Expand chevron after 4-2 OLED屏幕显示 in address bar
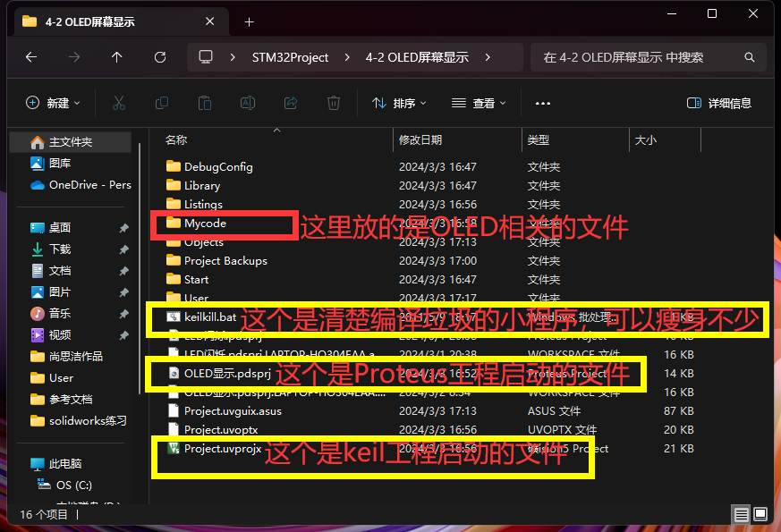The width and height of the screenshot is (781, 532). [488, 57]
